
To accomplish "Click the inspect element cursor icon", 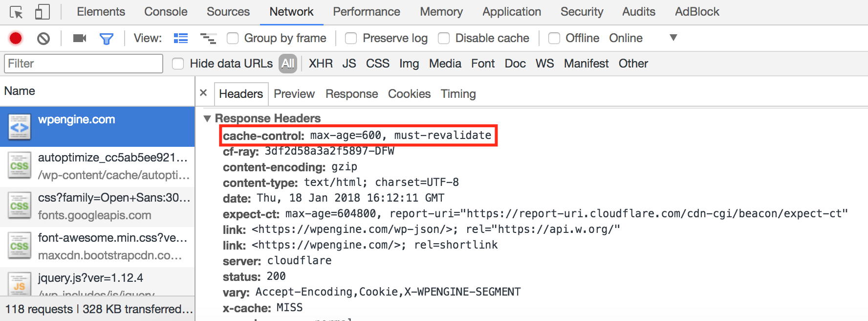I will 16,12.
